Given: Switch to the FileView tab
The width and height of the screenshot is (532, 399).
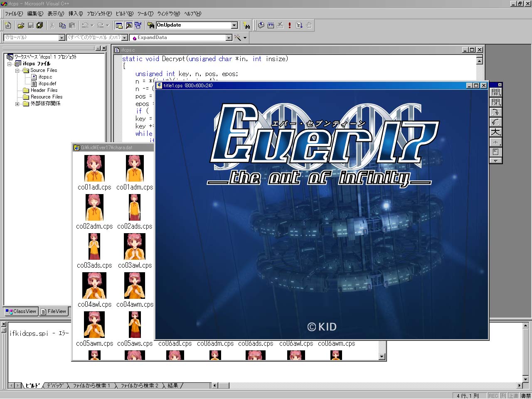Looking at the screenshot, I should pyautogui.click(x=54, y=311).
